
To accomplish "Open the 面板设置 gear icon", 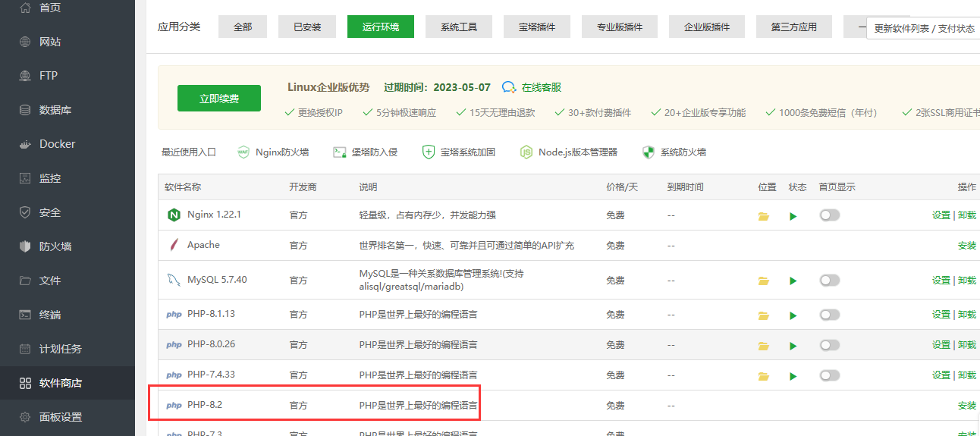I will pyautogui.click(x=25, y=417).
